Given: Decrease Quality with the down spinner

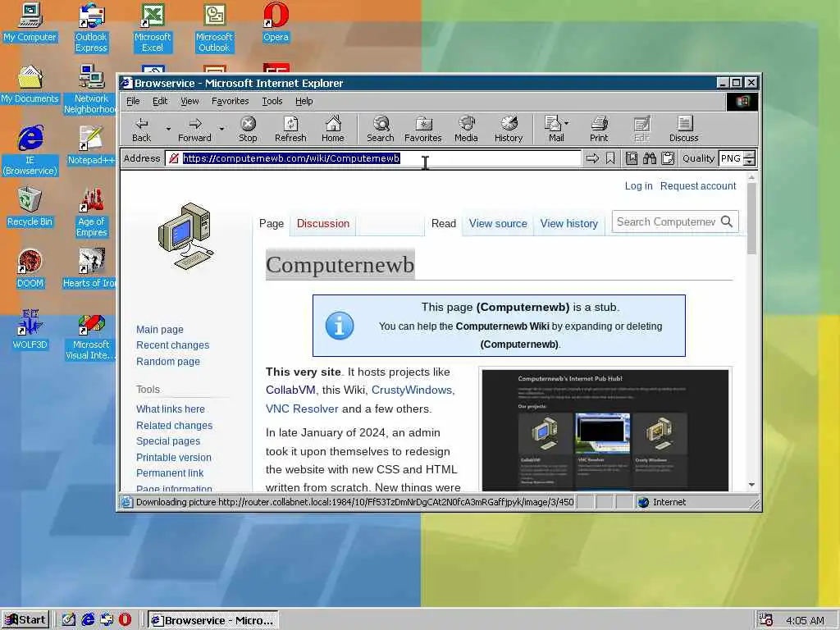Looking at the screenshot, I should pyautogui.click(x=750, y=162).
